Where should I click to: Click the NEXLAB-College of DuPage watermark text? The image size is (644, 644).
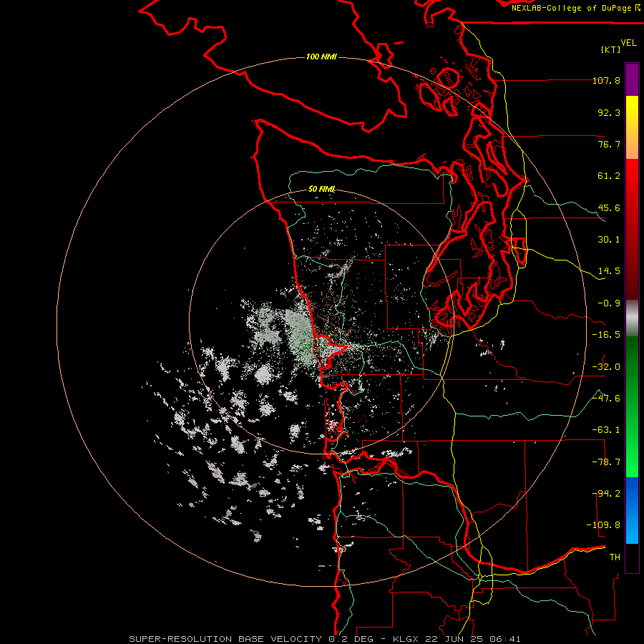[x=576, y=8]
